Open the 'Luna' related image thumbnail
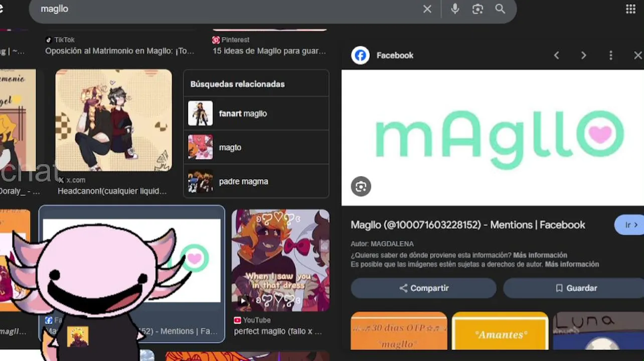The image size is (644, 361). pyautogui.click(x=598, y=330)
